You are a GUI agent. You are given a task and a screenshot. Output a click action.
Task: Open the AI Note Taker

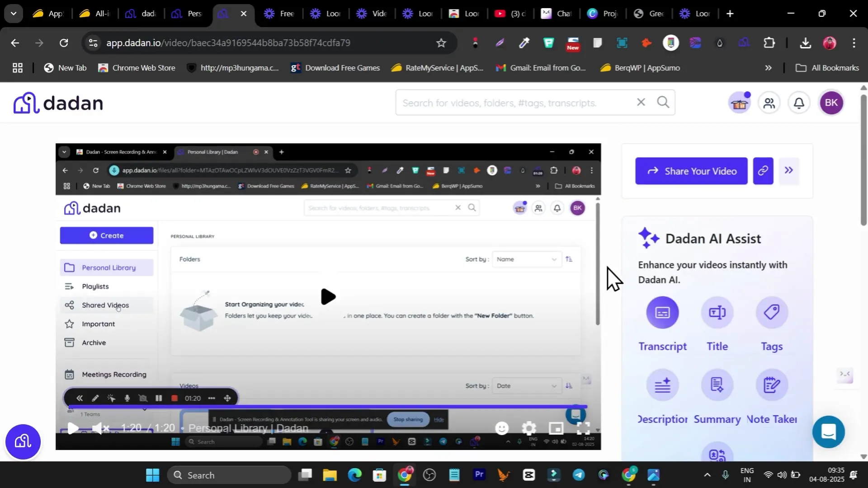click(x=772, y=385)
